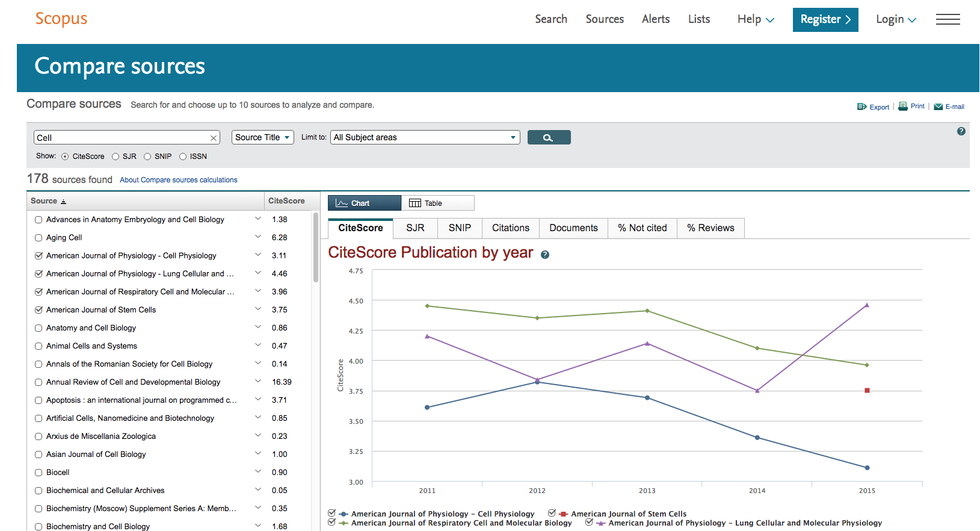
Task: Click the magnifier search button
Action: (549, 137)
